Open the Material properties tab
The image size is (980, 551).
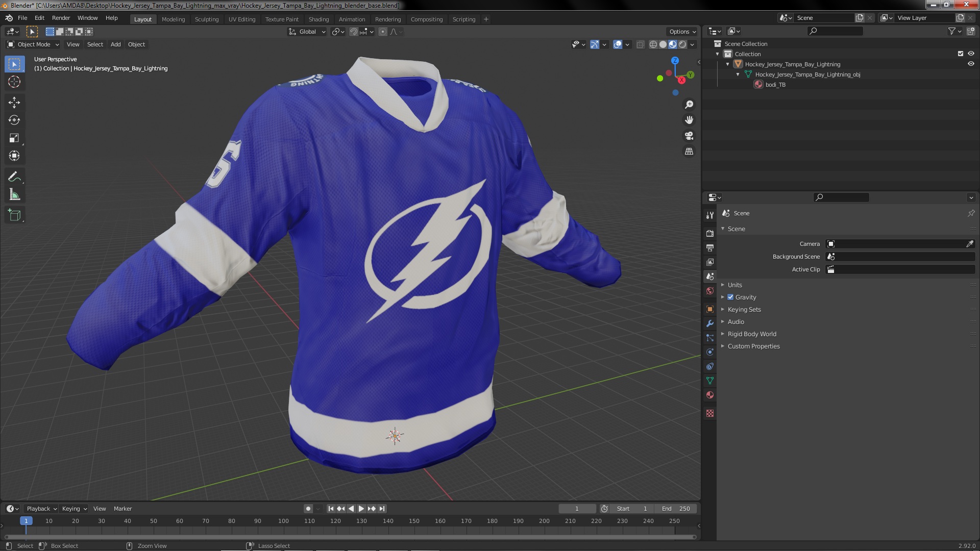point(710,395)
